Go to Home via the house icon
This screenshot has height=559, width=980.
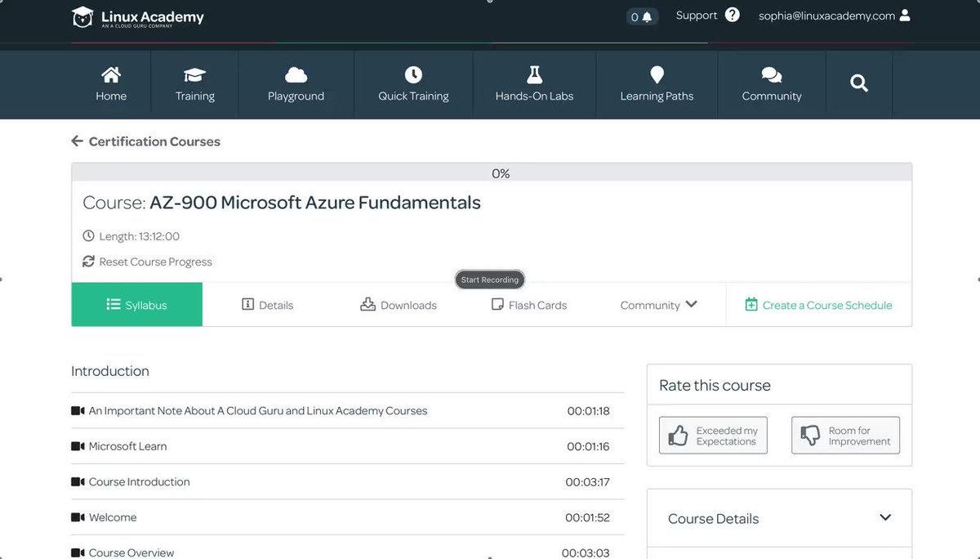pyautogui.click(x=111, y=75)
